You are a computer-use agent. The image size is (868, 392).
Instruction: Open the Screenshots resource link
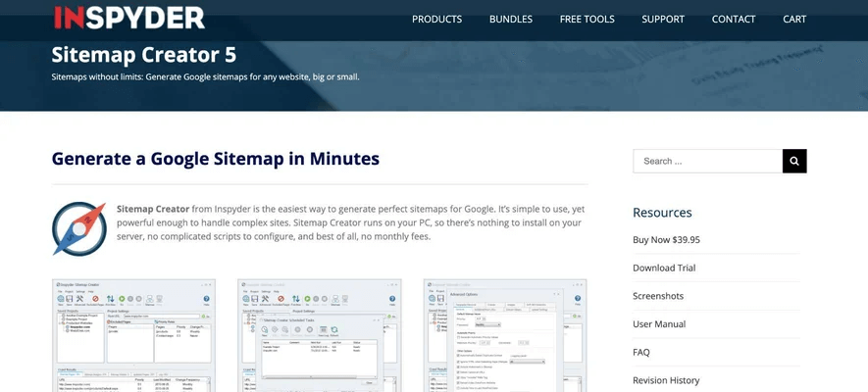click(x=658, y=296)
